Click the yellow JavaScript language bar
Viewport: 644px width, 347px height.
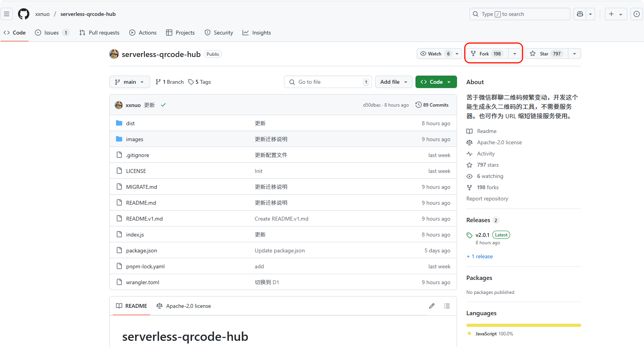524,325
